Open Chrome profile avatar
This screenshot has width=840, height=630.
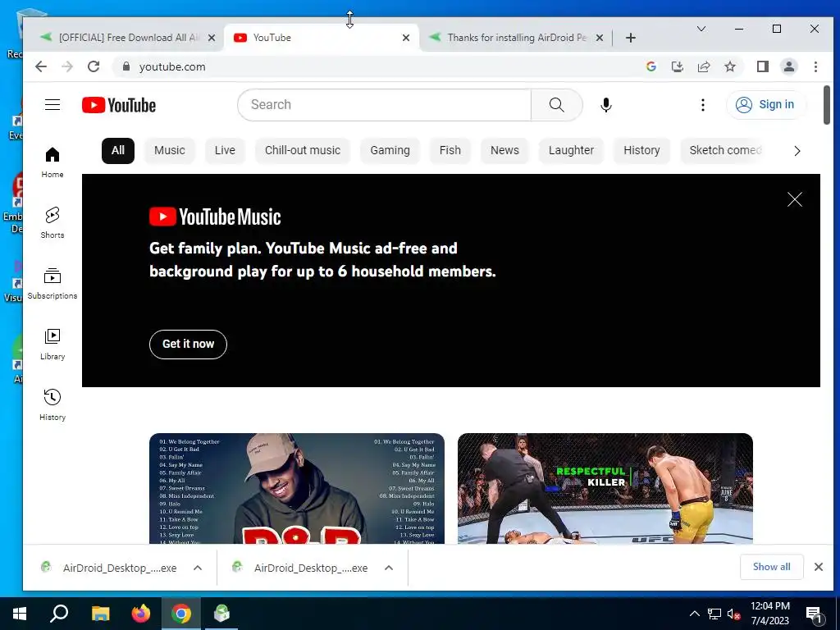[789, 66]
